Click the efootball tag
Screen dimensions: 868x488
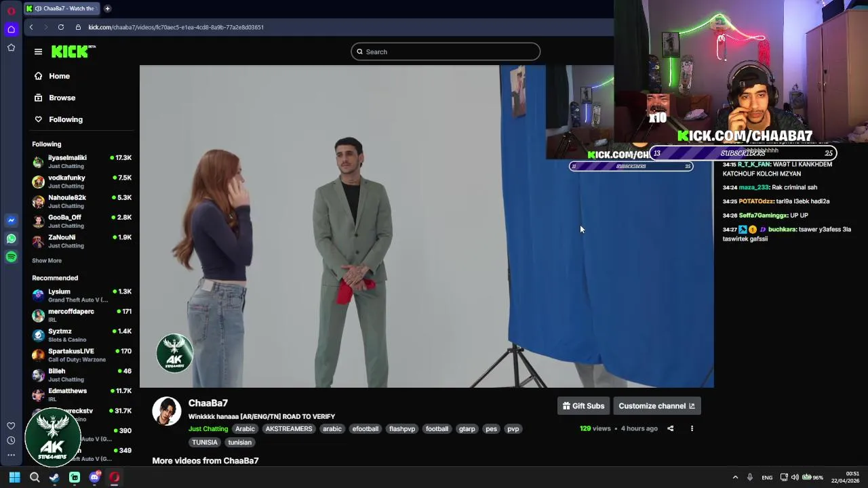[x=366, y=429]
